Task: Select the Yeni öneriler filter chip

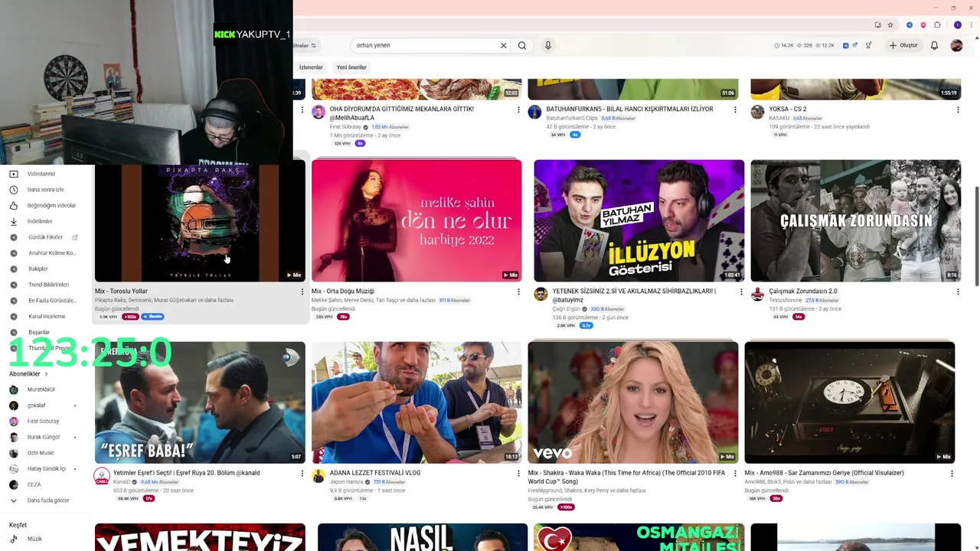Action: [351, 67]
